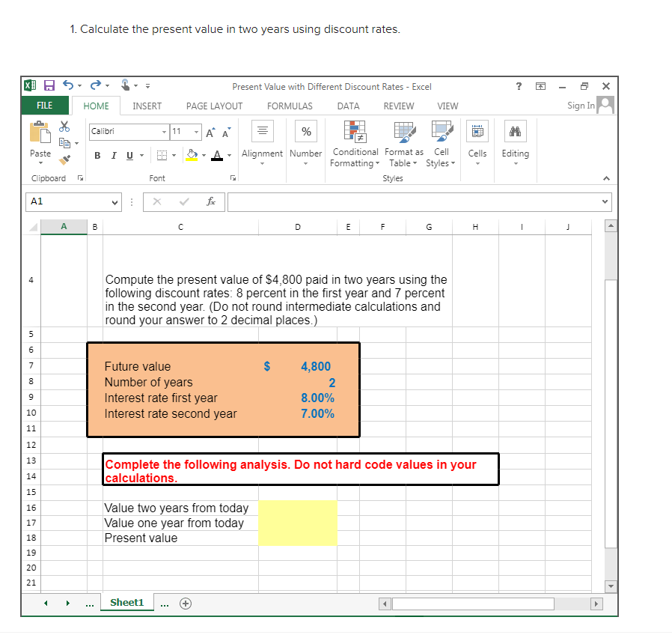Open the FILE menu
The height and width of the screenshot is (635, 672).
[x=45, y=106]
